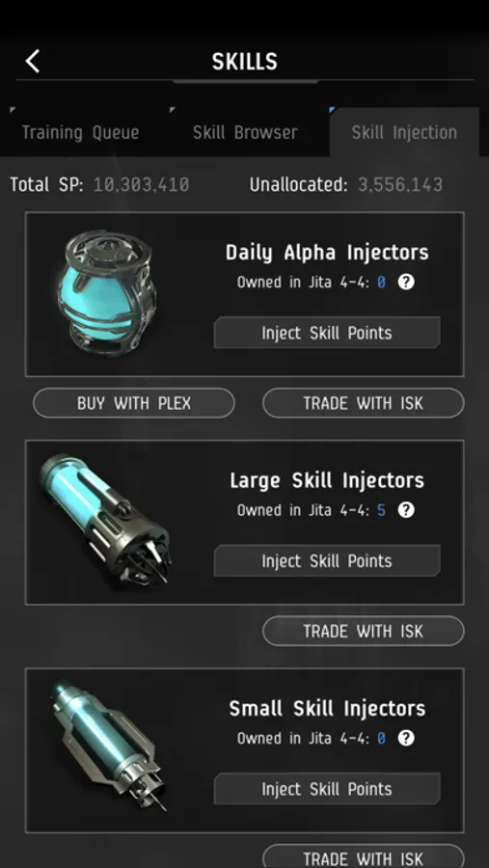Click the BUY WITH PLEX button

tap(134, 403)
